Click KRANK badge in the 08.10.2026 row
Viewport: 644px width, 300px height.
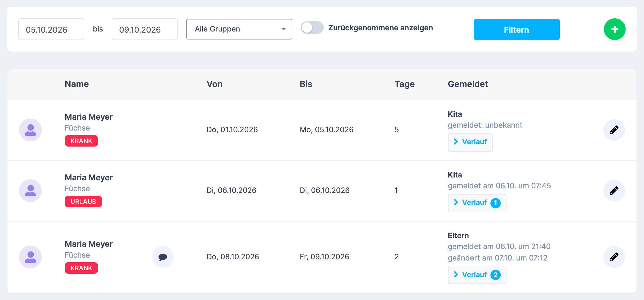point(81,268)
